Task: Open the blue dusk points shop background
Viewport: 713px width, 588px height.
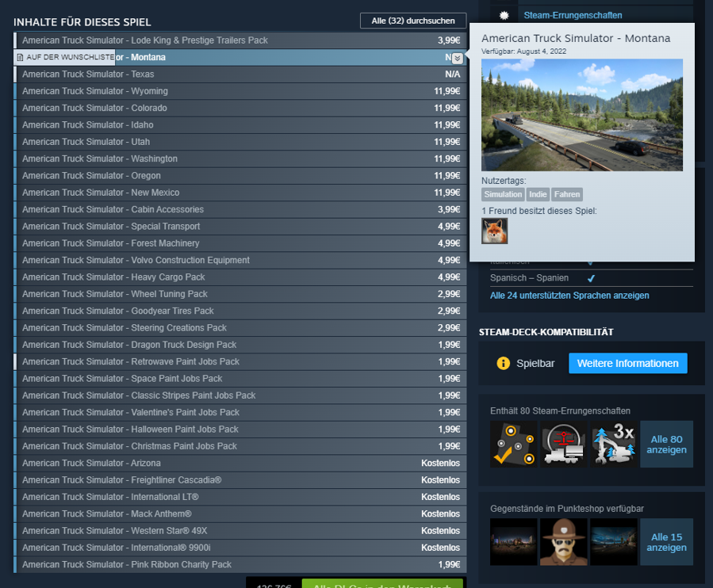Action: [x=613, y=542]
